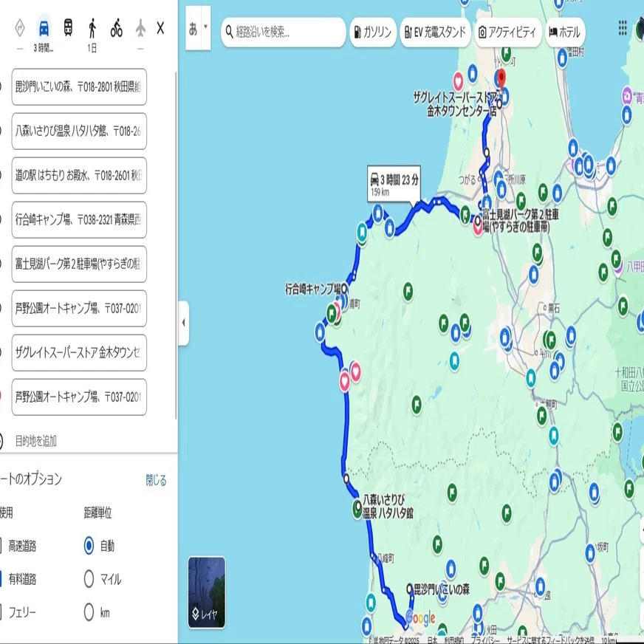The width and height of the screenshot is (644, 644).
Task: Click the 1日 walking time label
Action: pyautogui.click(x=92, y=48)
